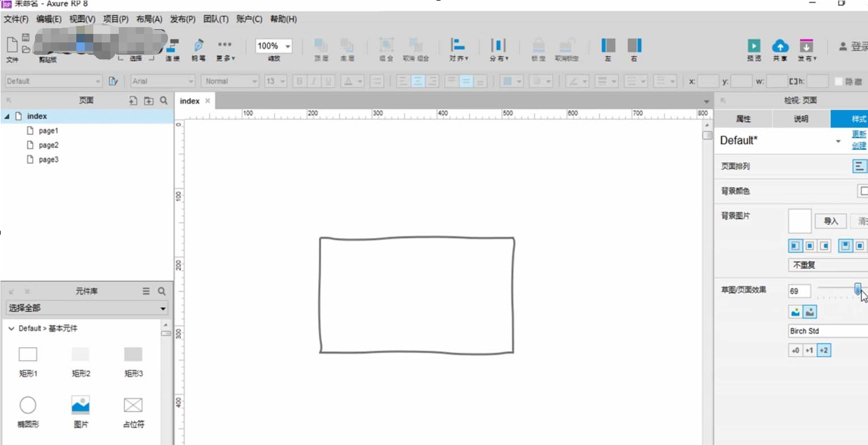Select the 椭圆形 ellipse widget
868x445 pixels.
point(28,412)
